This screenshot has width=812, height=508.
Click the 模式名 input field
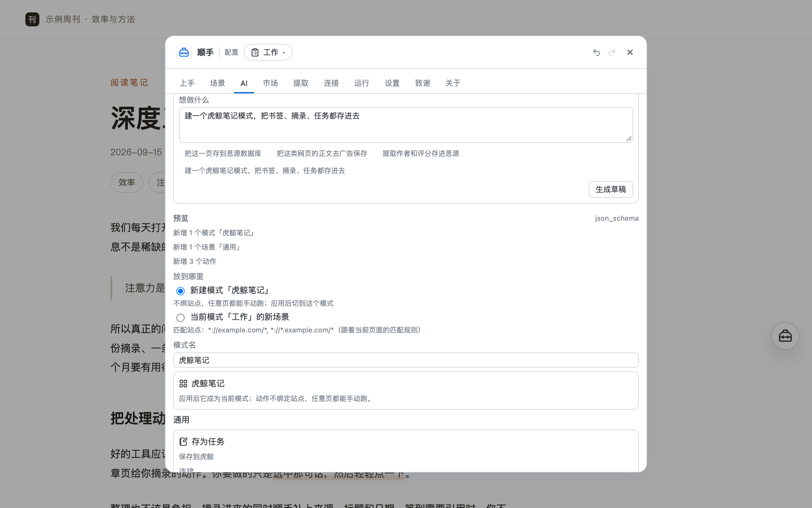pyautogui.click(x=406, y=360)
